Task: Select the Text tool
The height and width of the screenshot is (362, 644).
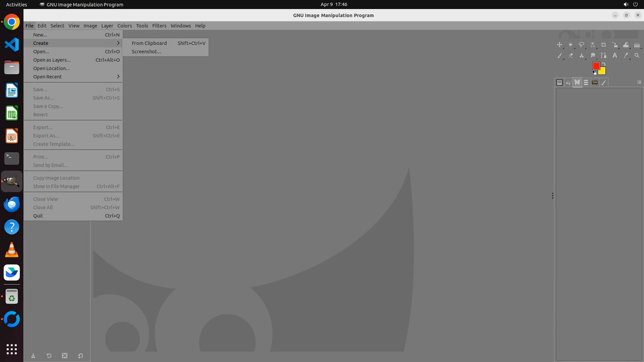Action: [615, 56]
